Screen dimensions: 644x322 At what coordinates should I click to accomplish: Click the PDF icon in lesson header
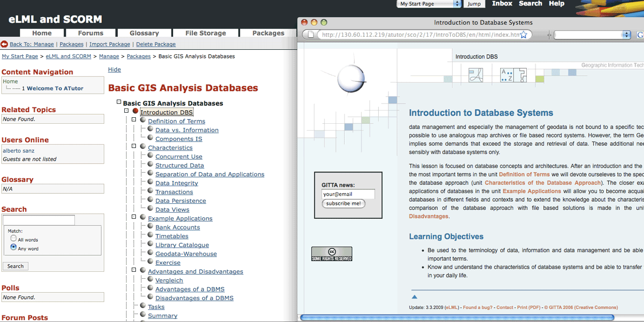[x=476, y=75]
